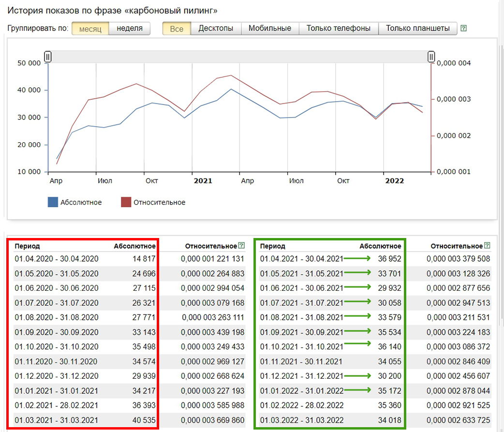Select period 01.04.2021 - 30.04.2021

[x=302, y=259]
